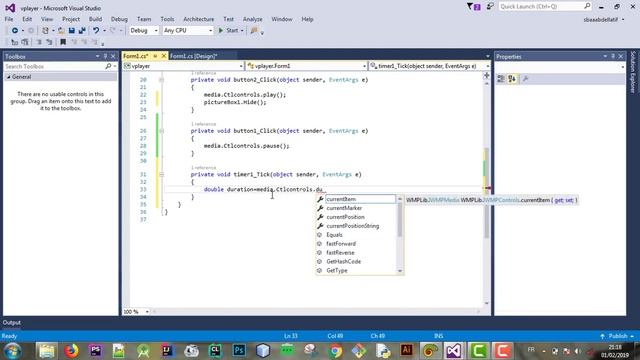Screen dimensions: 640x360
Task: Open the Build menu
Action: coord(95,19)
